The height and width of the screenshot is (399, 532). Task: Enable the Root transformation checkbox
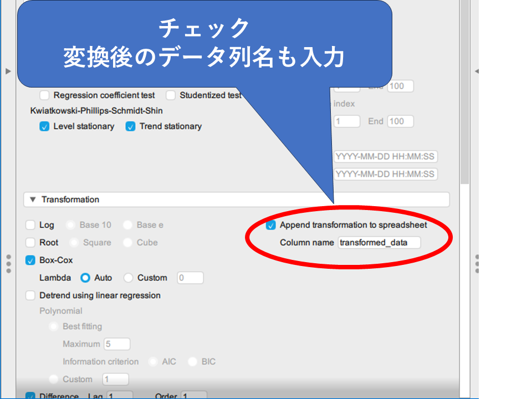pyautogui.click(x=30, y=243)
